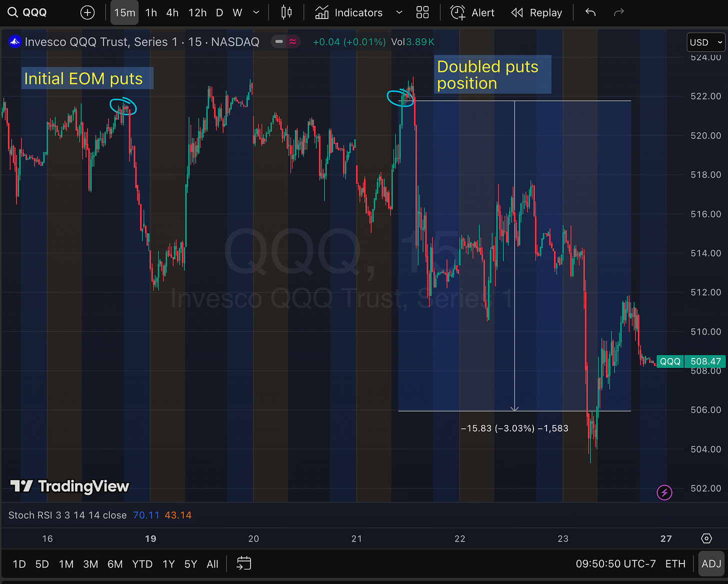Open the QQQ symbol search

(28, 12)
